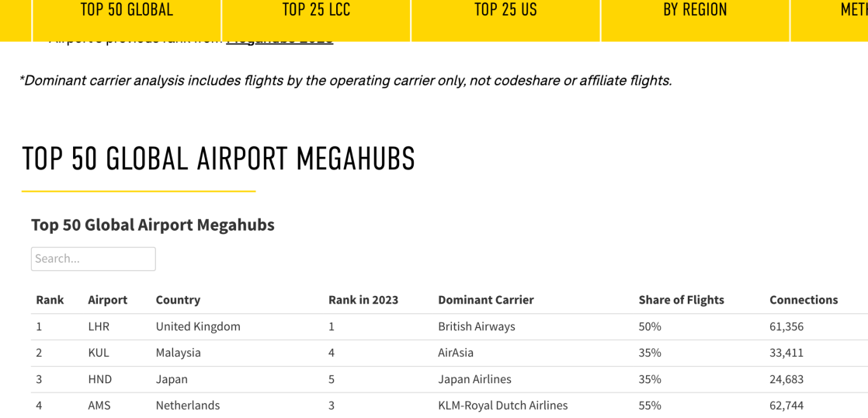The height and width of the screenshot is (418, 868).
Task: Sort by Share of Flights header
Action: pyautogui.click(x=681, y=300)
